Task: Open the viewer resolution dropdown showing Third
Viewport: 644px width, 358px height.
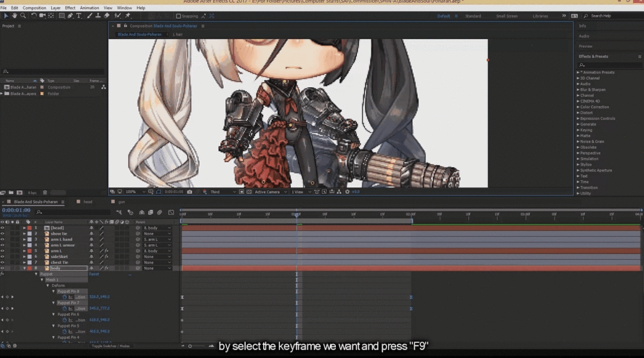Action: [223, 192]
